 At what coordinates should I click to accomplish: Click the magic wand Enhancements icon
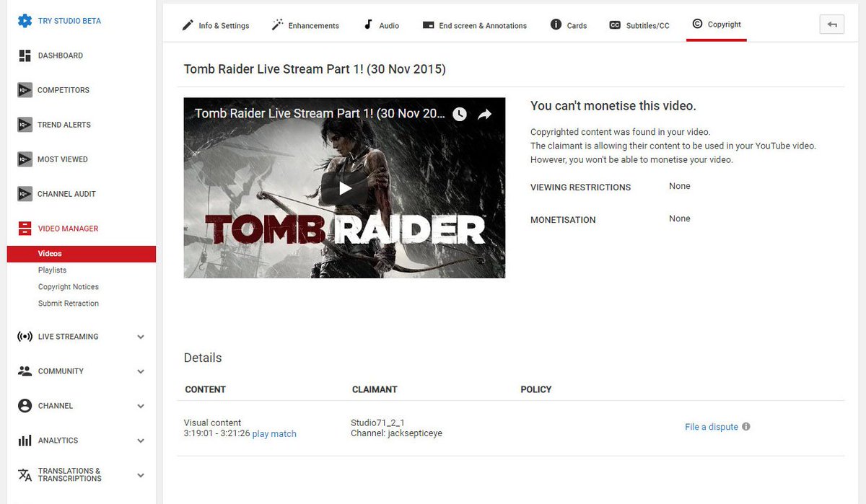click(x=277, y=25)
